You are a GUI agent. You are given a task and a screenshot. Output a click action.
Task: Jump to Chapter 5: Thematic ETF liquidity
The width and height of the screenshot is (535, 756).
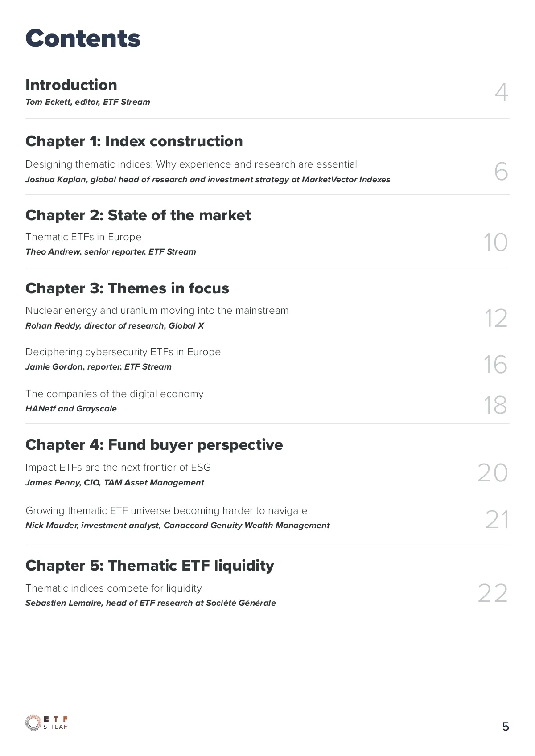click(x=150, y=566)
